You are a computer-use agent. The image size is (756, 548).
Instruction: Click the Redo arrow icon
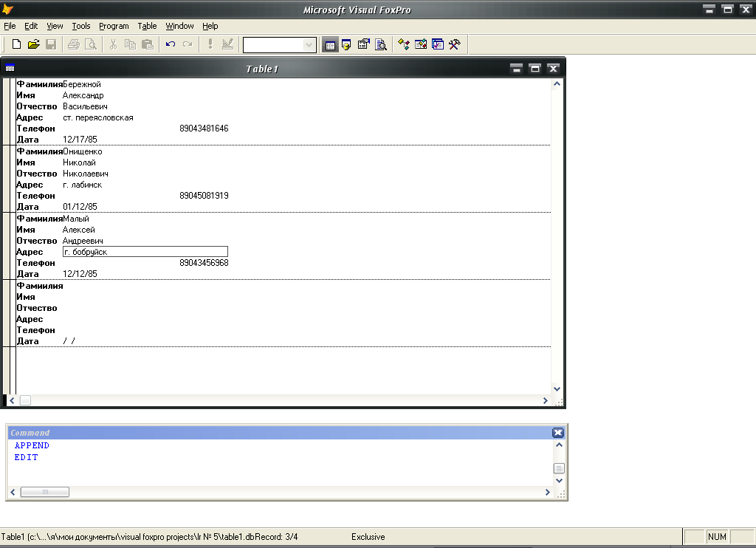188,44
